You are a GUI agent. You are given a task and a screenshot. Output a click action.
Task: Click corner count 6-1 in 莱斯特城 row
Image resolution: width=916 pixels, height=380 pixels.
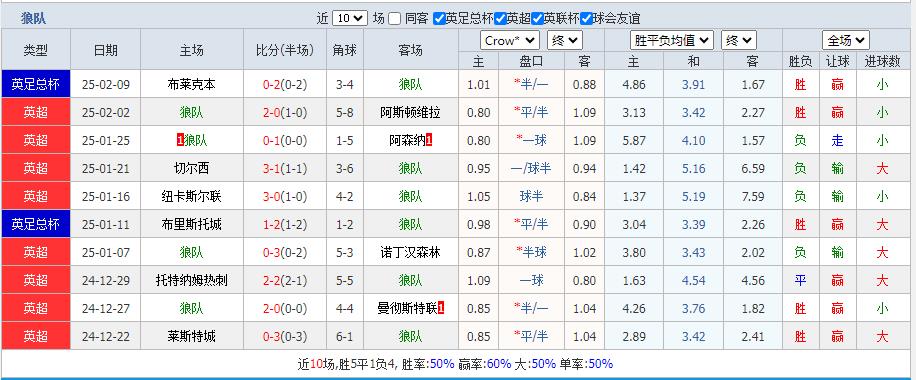point(345,337)
